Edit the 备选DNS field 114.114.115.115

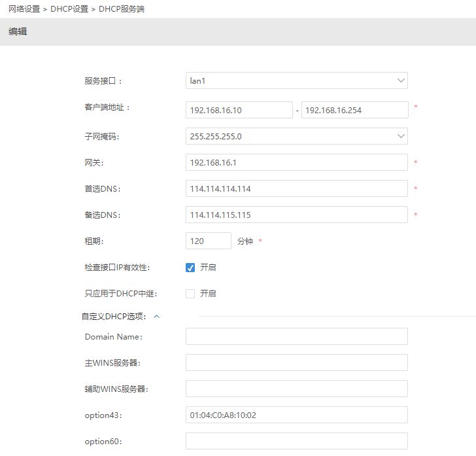[x=296, y=215]
